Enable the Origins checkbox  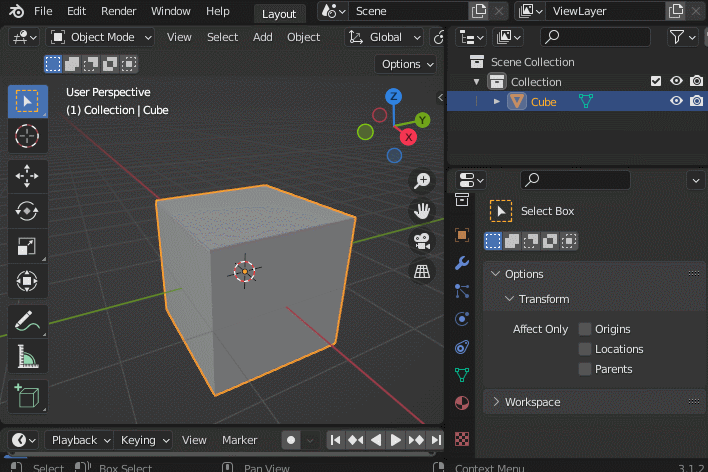point(585,329)
